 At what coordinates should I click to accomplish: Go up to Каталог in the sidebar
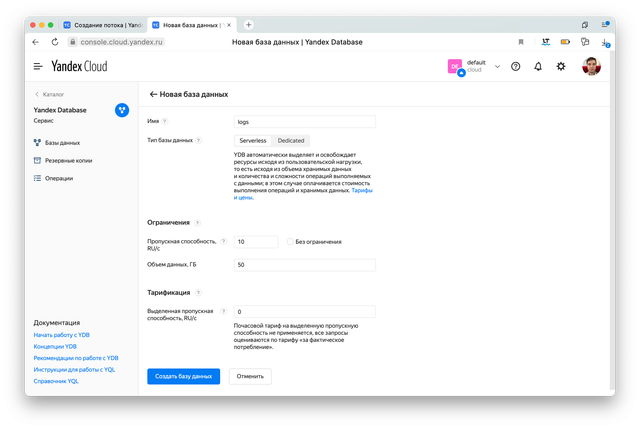(x=48, y=94)
